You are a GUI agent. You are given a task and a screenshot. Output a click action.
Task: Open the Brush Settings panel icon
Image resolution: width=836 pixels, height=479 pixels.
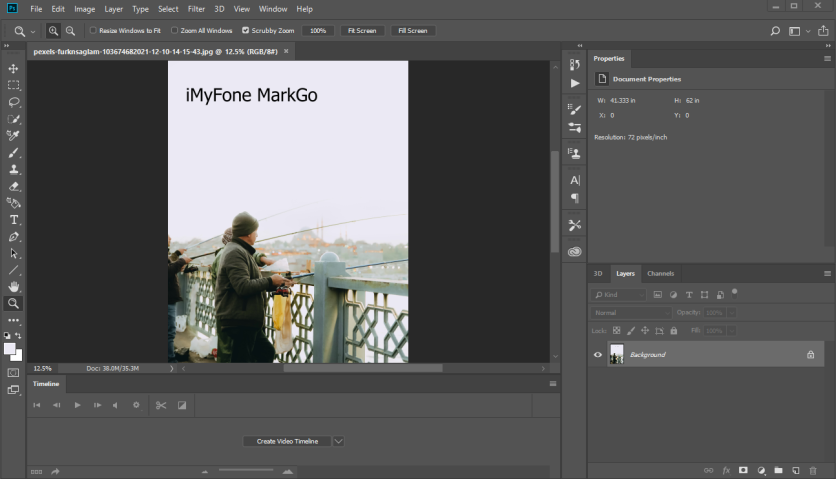click(575, 109)
